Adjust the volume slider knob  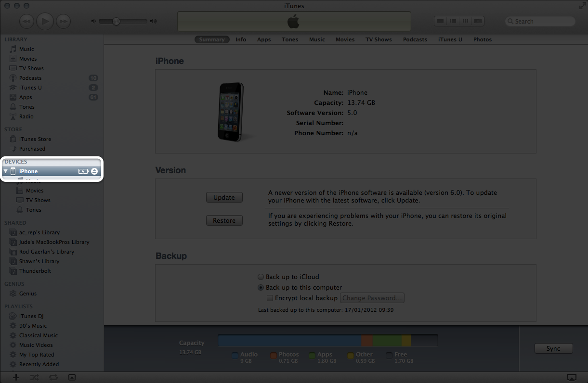(116, 21)
